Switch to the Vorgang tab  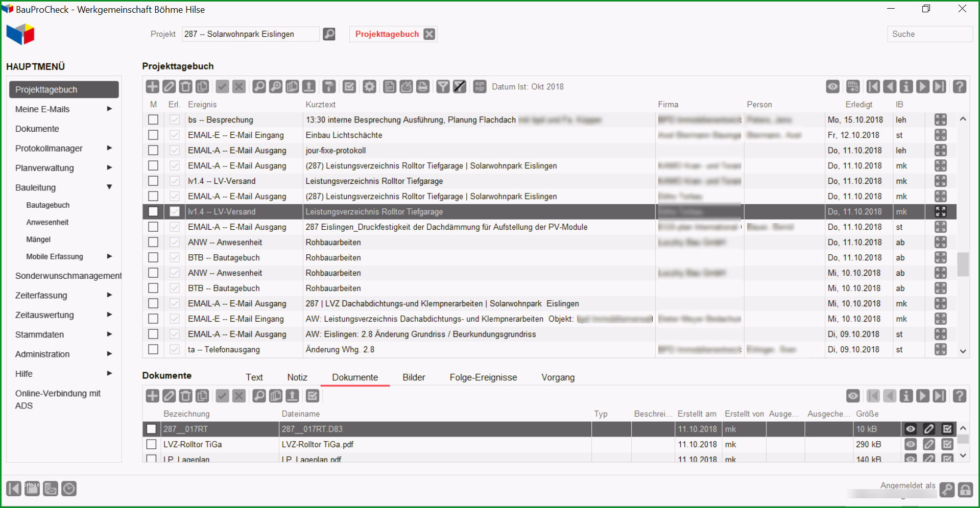click(x=558, y=377)
